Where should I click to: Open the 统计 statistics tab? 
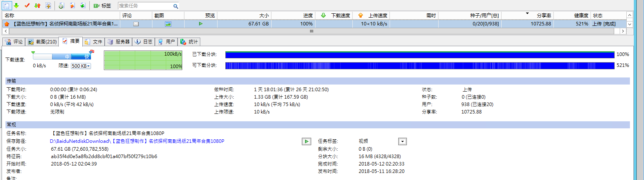click(x=189, y=41)
